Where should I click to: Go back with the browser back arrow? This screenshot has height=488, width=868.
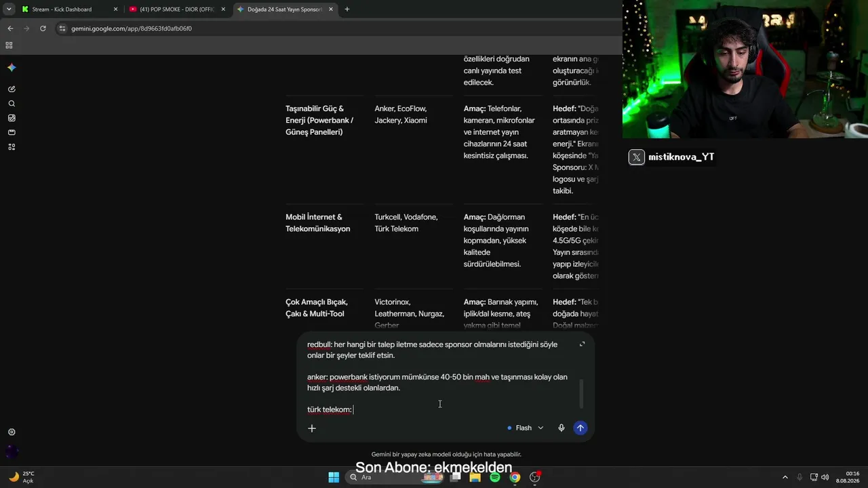coord(10,28)
